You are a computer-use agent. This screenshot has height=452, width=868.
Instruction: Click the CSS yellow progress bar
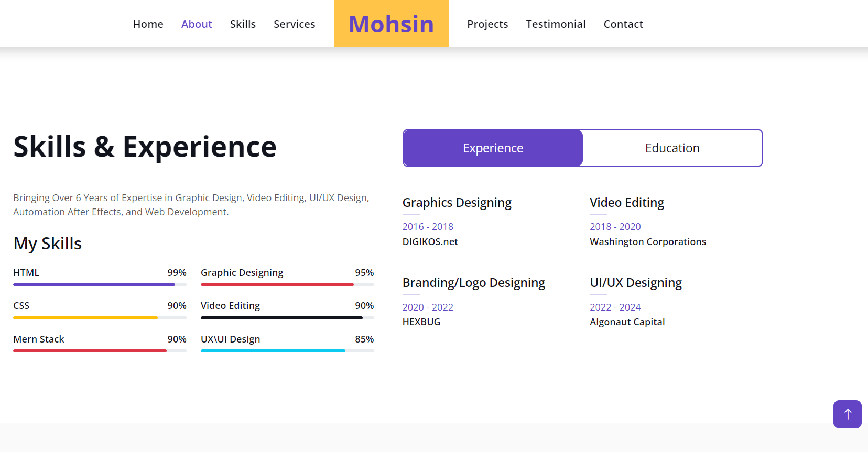click(x=100, y=318)
